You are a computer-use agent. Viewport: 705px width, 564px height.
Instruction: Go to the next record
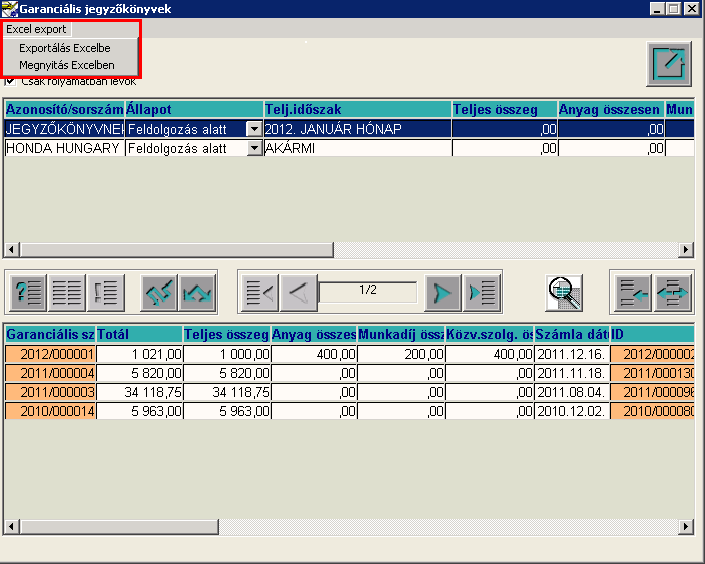[x=443, y=293]
